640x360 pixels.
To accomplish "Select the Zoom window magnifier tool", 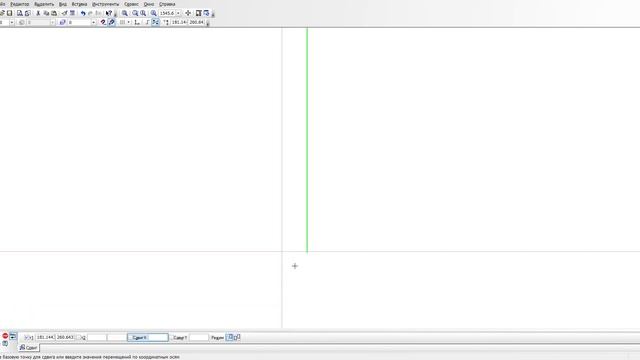I will coord(124,13).
